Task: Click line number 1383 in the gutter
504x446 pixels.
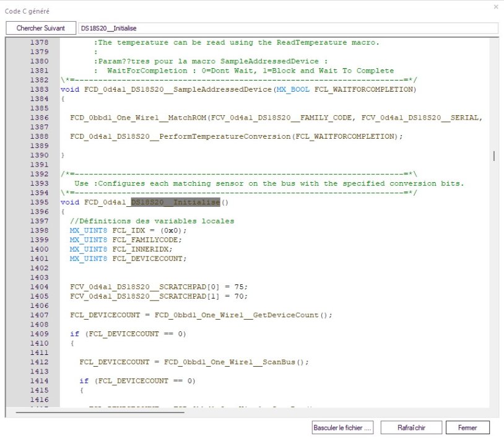Action: pyautogui.click(x=38, y=89)
